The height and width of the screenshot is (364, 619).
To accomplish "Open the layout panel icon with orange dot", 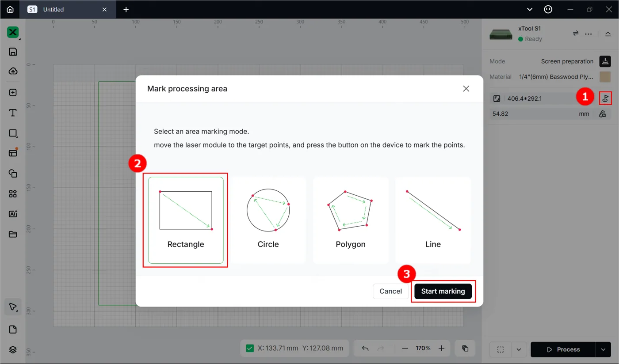I will coord(13,153).
